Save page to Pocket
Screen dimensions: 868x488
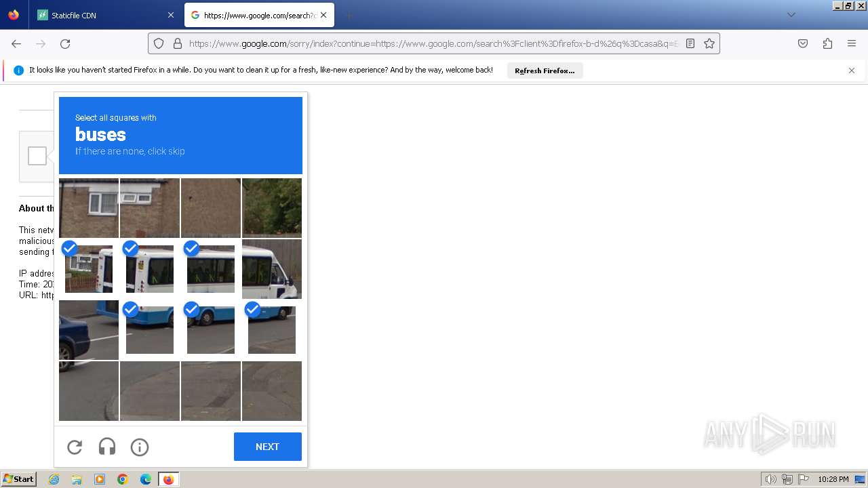pyautogui.click(x=803, y=43)
